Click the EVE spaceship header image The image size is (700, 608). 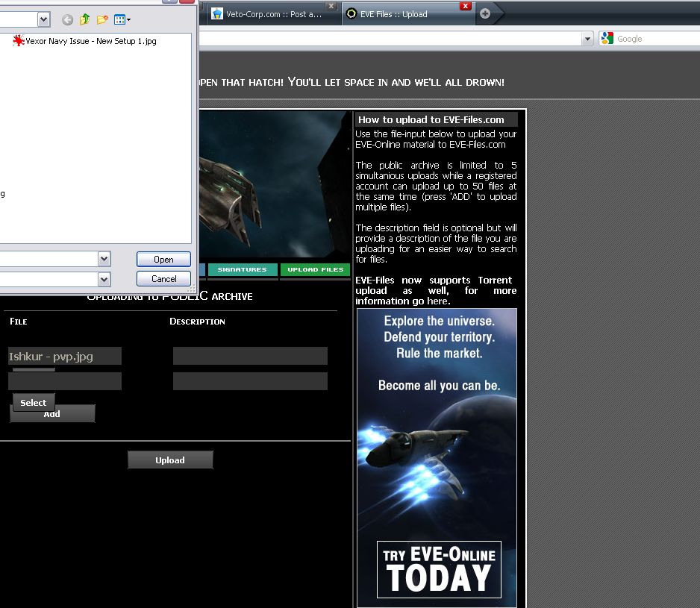tap(275, 184)
